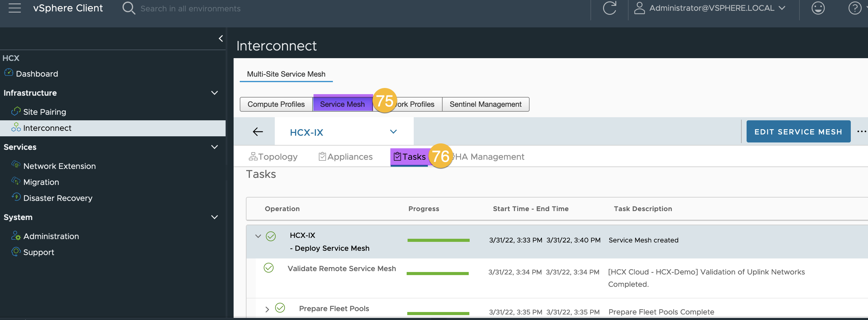Image resolution: width=868 pixels, height=320 pixels.
Task: Open the help question mark menu
Action: pyautogui.click(x=854, y=8)
